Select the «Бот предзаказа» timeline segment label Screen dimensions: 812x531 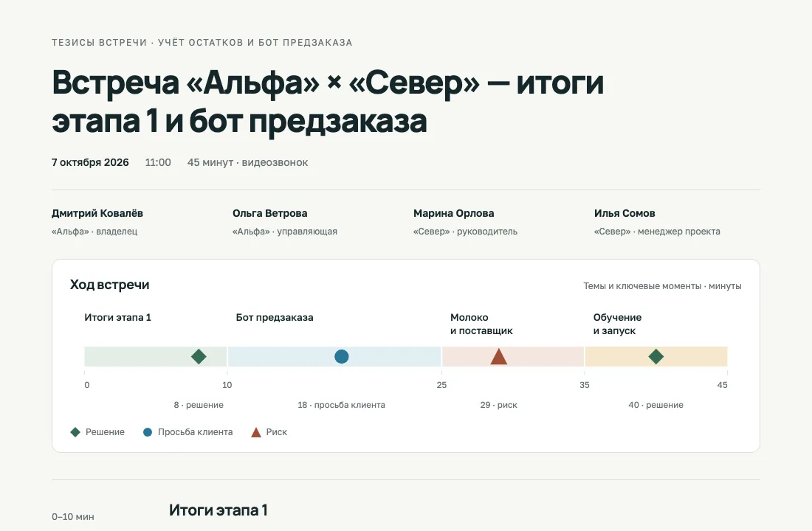coord(275,317)
